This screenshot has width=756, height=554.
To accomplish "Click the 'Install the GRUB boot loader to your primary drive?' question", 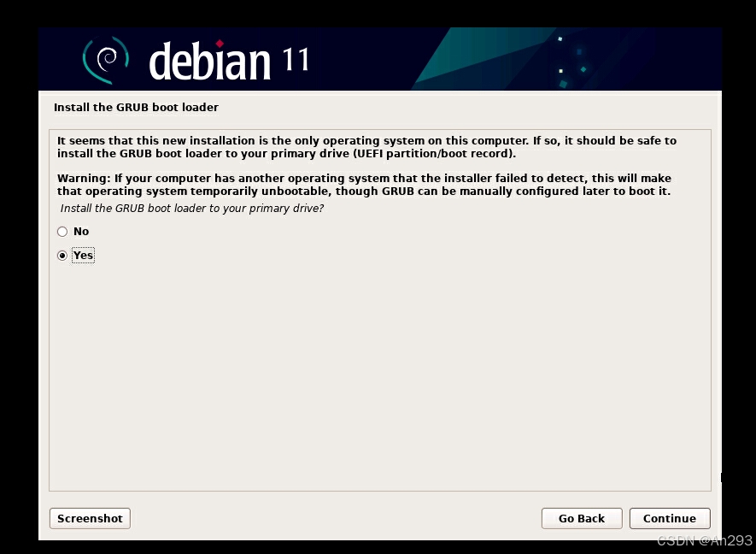I will pos(192,209).
